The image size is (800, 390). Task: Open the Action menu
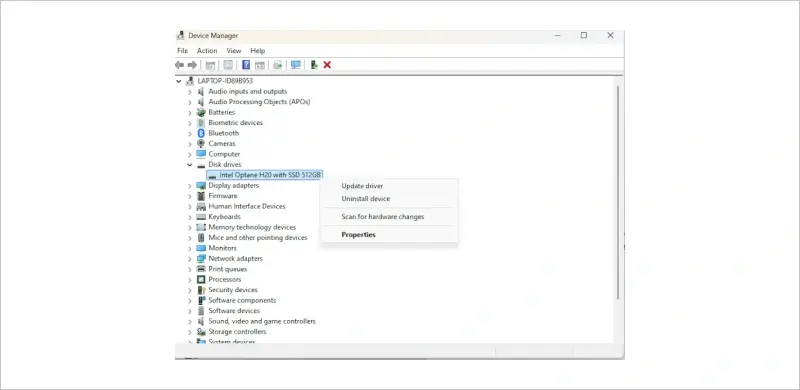click(207, 51)
